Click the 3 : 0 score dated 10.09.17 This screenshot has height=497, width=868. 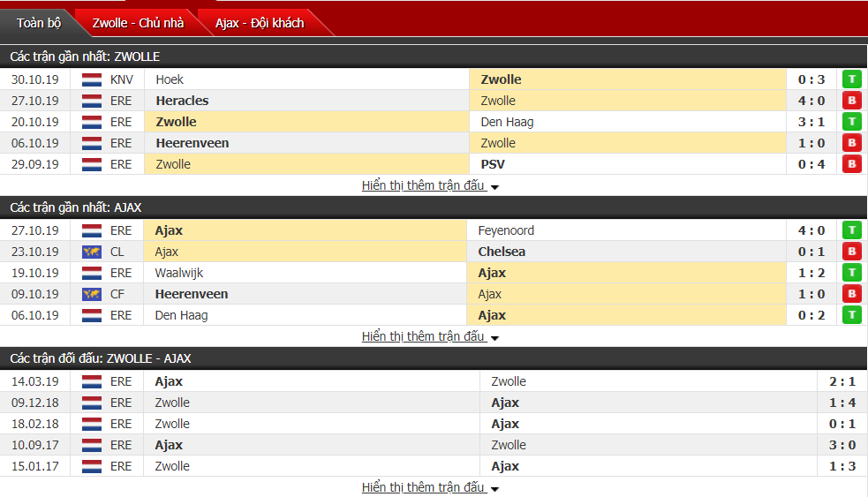842,446
